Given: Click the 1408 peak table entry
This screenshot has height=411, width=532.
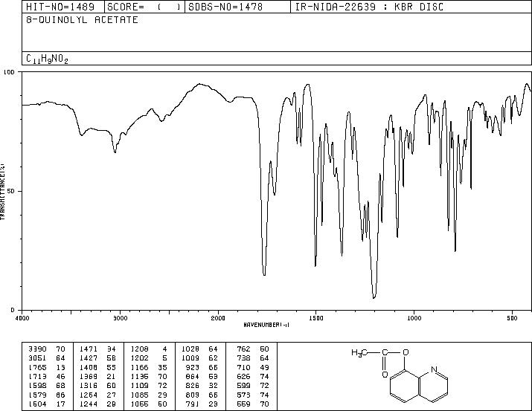Looking at the screenshot, I should [97, 367].
